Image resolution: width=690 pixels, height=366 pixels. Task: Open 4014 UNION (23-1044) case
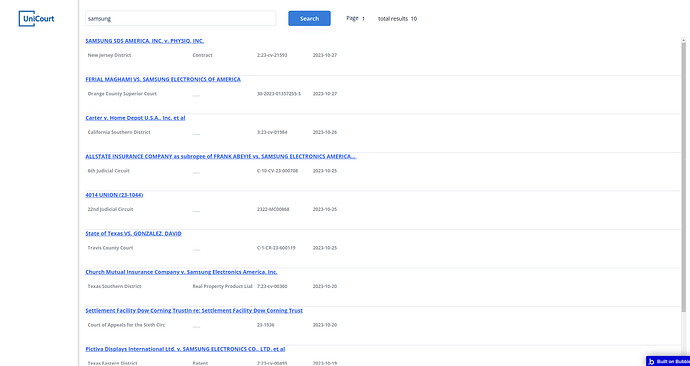[x=114, y=195]
